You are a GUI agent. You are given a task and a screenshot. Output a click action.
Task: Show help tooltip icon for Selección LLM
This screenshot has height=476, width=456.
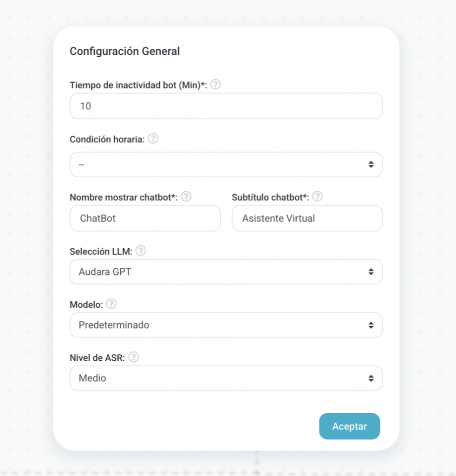[x=141, y=251]
